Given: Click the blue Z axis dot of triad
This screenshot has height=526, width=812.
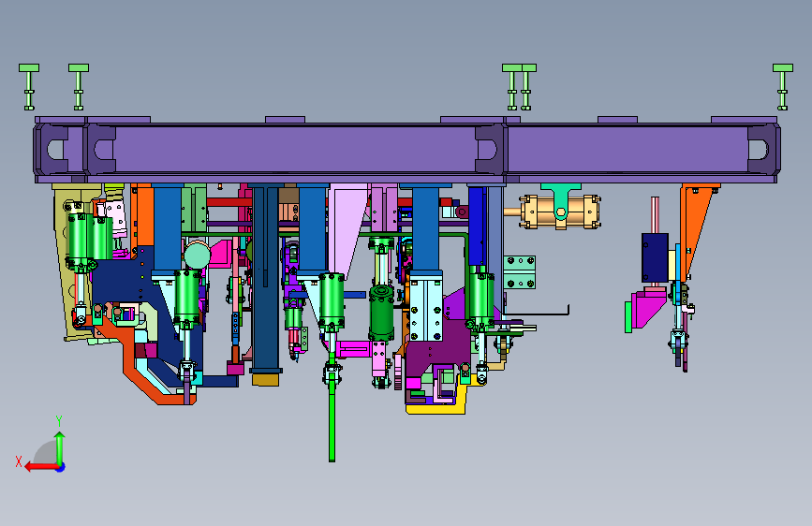Looking at the screenshot, I should click(61, 467).
